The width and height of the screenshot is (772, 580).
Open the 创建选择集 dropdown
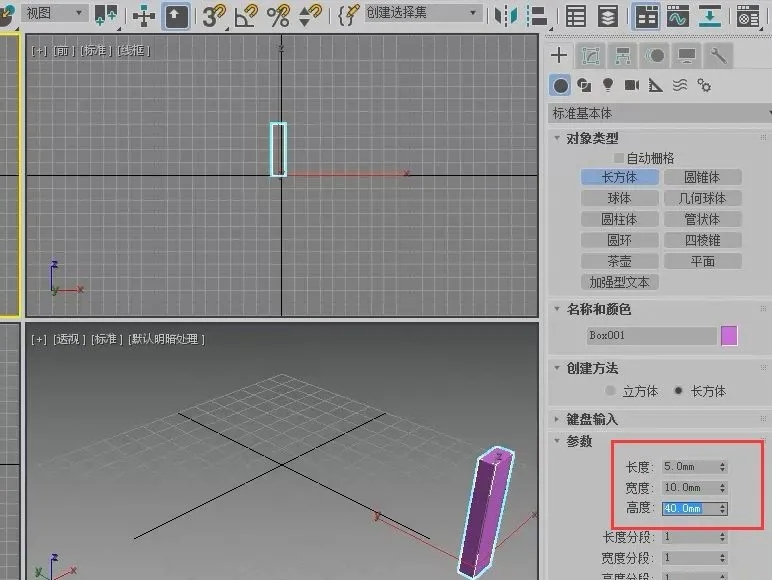[422, 12]
